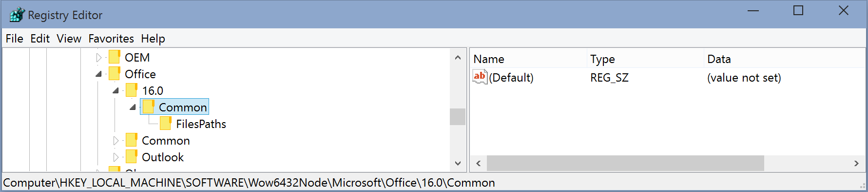
Task: Collapse the 16.0 key
Action: pyautogui.click(x=116, y=91)
